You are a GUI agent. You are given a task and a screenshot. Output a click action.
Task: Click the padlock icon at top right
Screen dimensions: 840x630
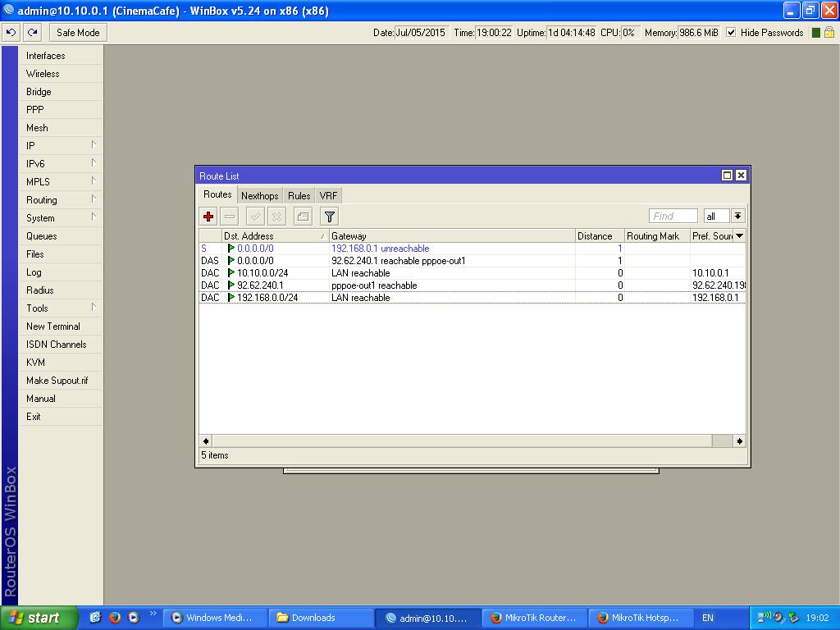pyautogui.click(x=829, y=33)
